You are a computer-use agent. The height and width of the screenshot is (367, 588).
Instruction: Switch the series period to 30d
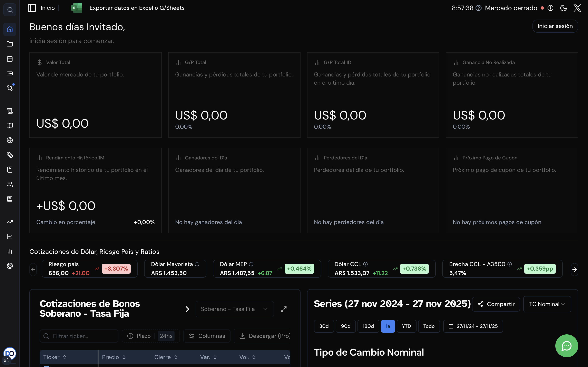coord(324,326)
